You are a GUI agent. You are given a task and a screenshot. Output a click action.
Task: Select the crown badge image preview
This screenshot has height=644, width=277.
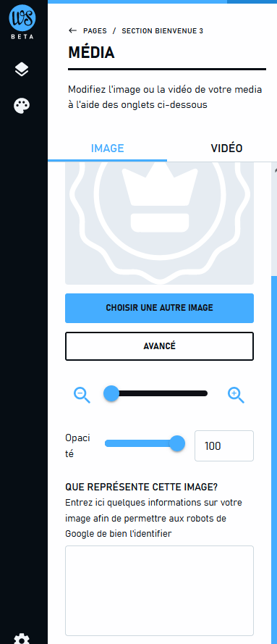[x=159, y=223]
